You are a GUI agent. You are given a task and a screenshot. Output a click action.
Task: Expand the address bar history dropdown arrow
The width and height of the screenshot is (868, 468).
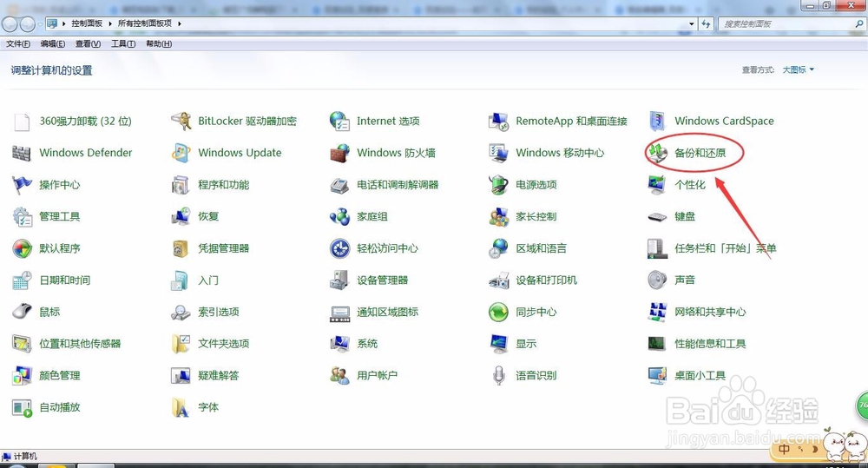692,23
